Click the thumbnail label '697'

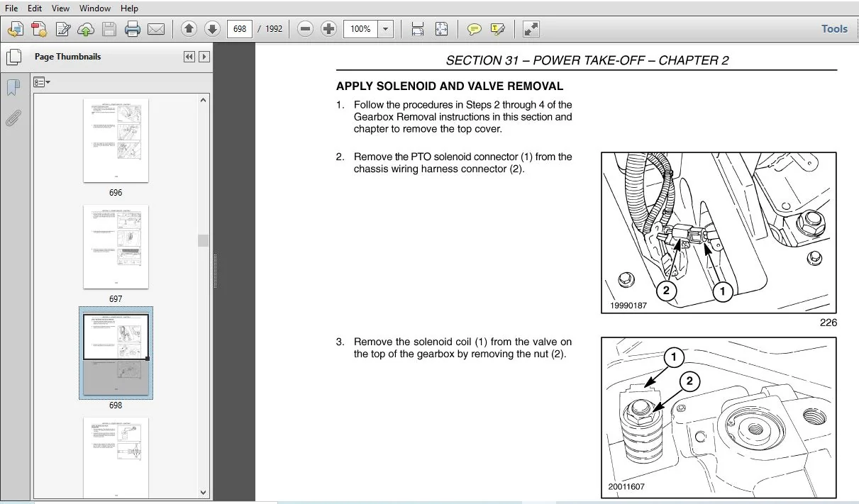(x=116, y=299)
